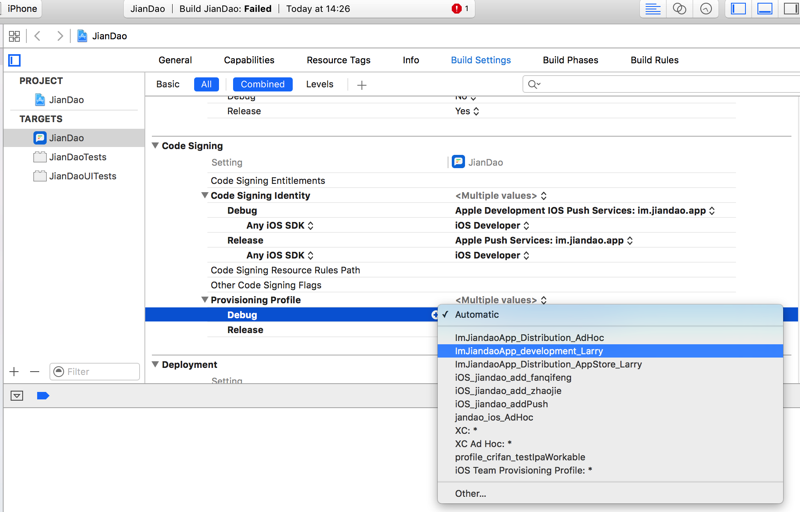Click the red build error indicator

coord(457,9)
